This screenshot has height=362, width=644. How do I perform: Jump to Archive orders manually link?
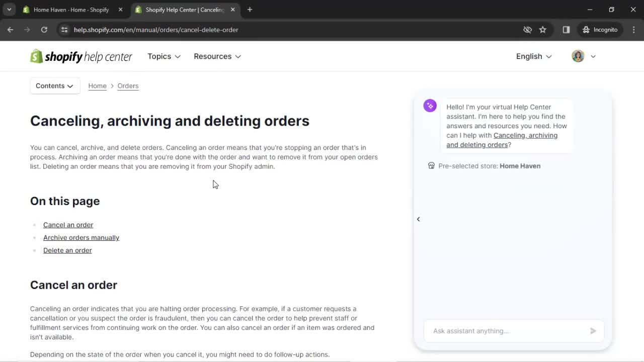click(81, 237)
